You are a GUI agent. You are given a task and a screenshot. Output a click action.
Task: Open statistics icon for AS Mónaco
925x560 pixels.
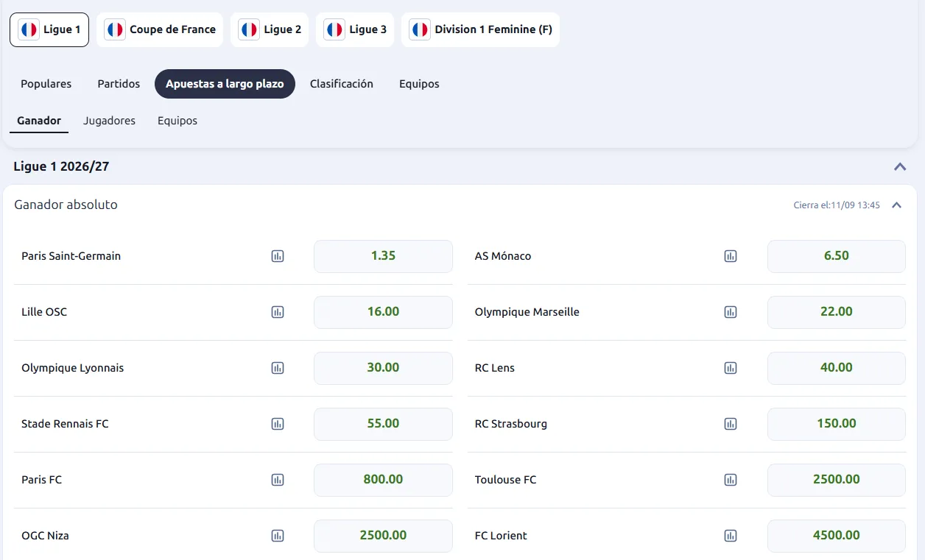pyautogui.click(x=731, y=256)
